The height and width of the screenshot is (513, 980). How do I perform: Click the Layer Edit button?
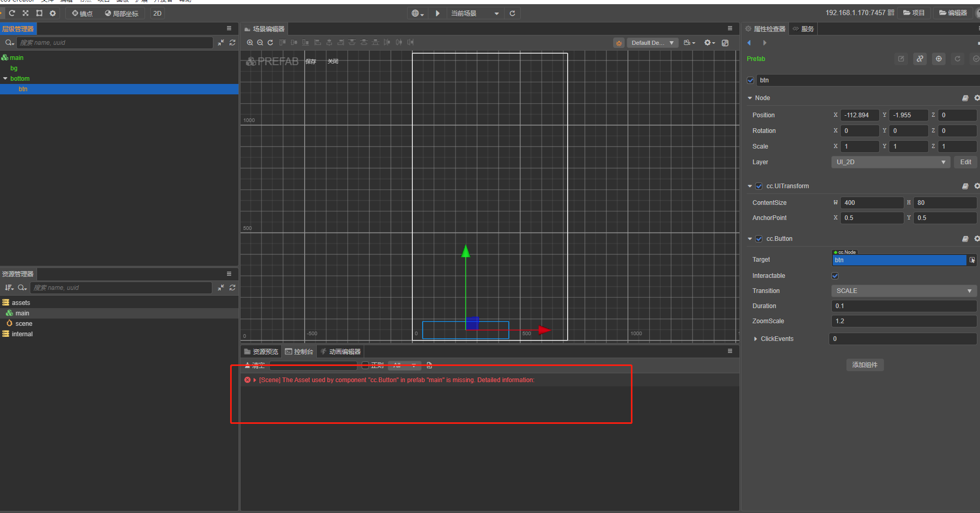(965, 162)
